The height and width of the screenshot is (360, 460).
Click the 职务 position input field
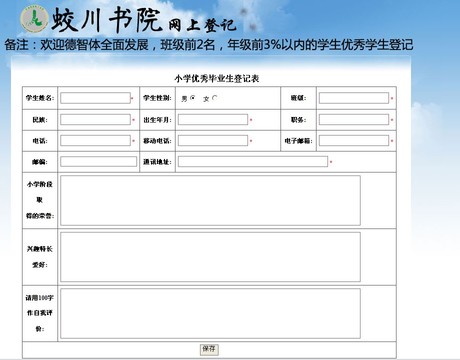[354, 120]
